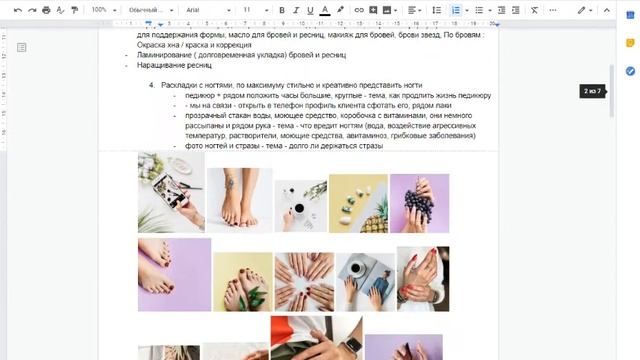
Task: Select the small coffee cup flatlay image
Action: click(x=301, y=206)
